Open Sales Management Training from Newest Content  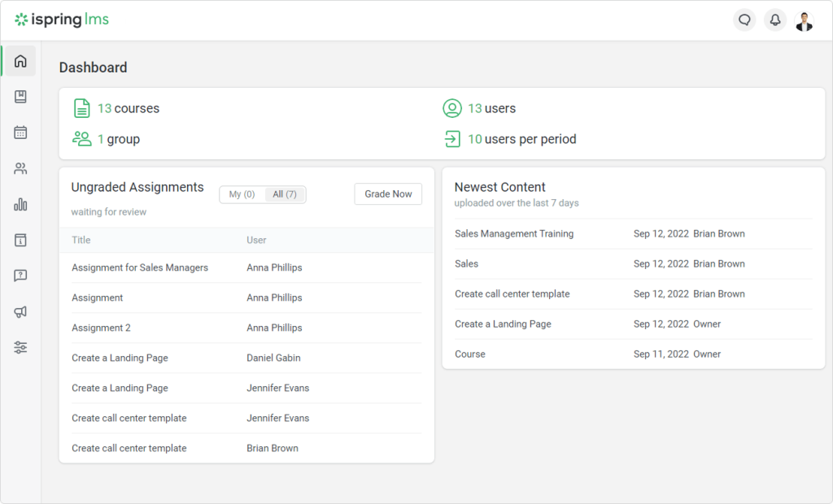click(x=513, y=233)
